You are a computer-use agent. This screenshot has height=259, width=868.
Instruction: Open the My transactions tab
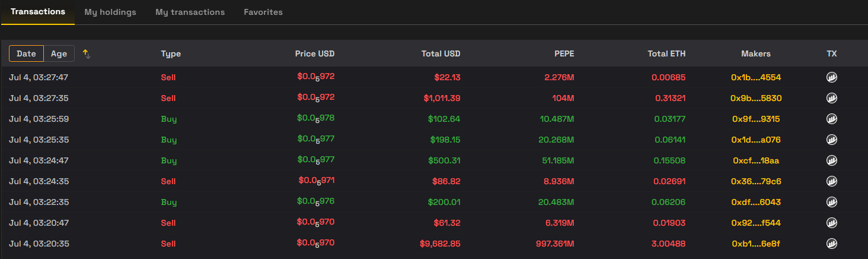(x=190, y=12)
